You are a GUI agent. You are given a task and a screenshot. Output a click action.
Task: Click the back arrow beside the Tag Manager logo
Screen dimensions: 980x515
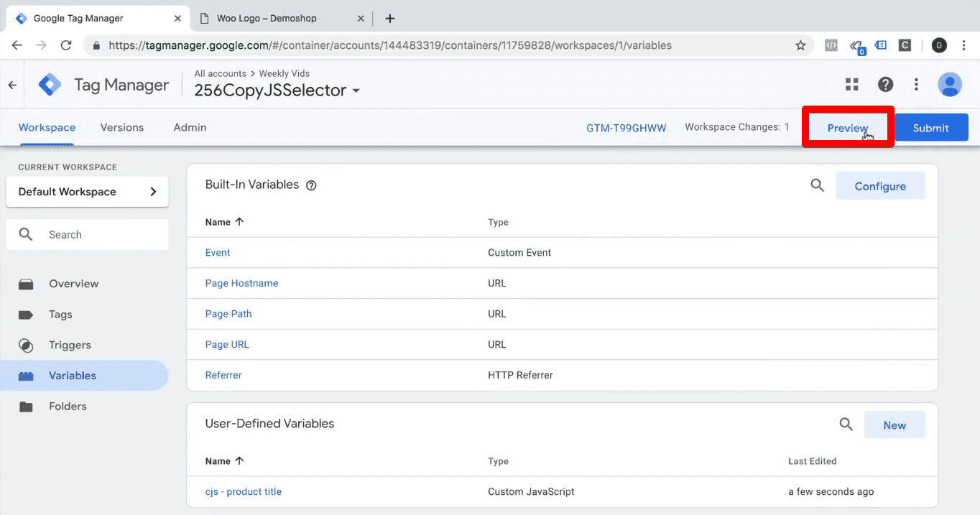[x=11, y=84]
